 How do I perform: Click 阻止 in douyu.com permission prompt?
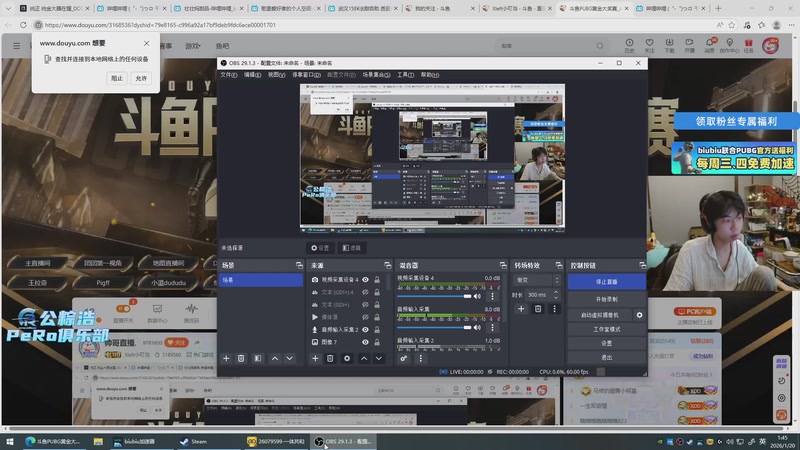(117, 78)
